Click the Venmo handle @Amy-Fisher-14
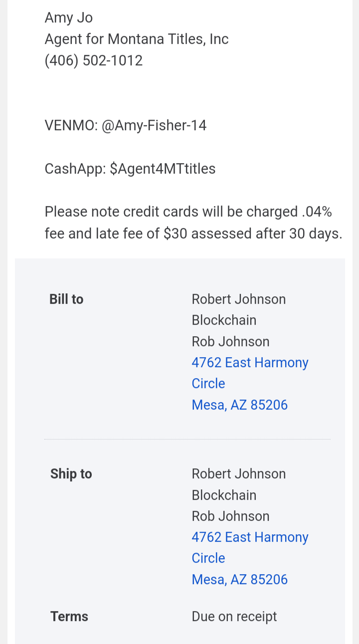 [x=154, y=125]
